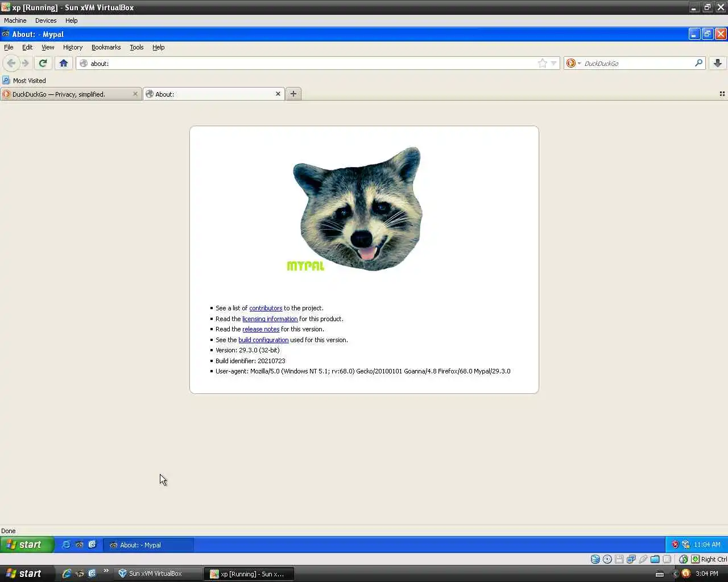Click the guest clock showing 11:04 AM
This screenshot has height=582, width=728.
pos(707,544)
